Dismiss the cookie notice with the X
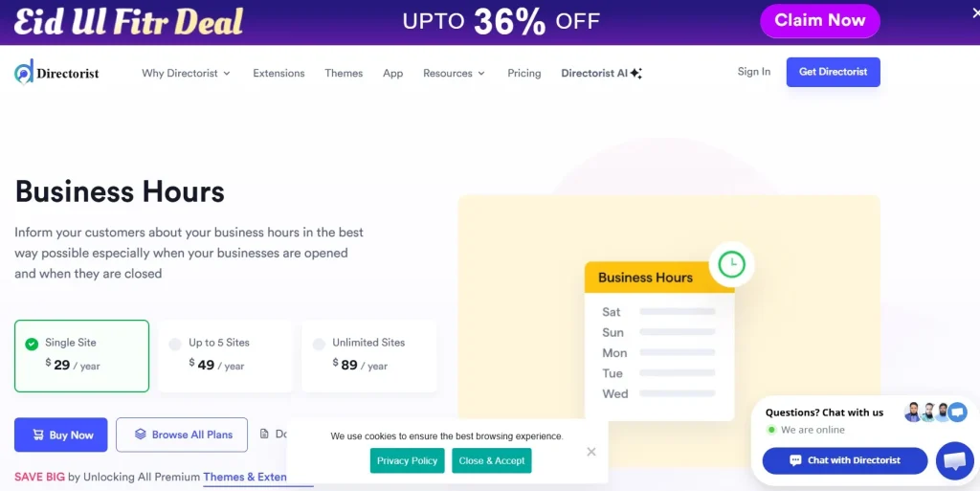Viewport: 980px width, 491px height. click(x=591, y=452)
